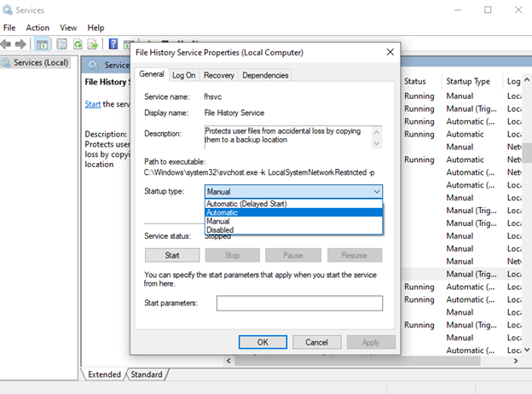Click the list's vertical scroll up arrow
Viewport: 532px width, 394px height.
(527, 80)
